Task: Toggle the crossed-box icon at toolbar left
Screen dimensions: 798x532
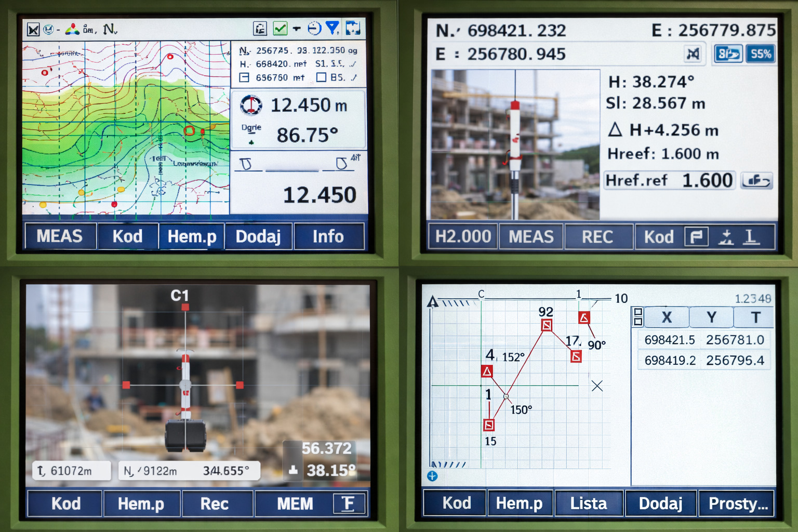Action: (33, 30)
